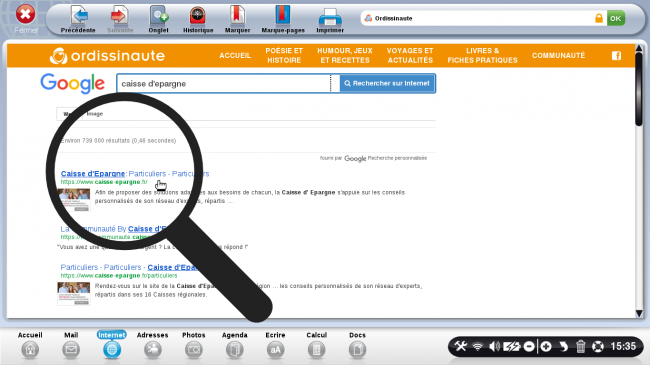This screenshot has height=365, width=650.
Task: Click the third result's thumbnail image
Action: [74, 294]
